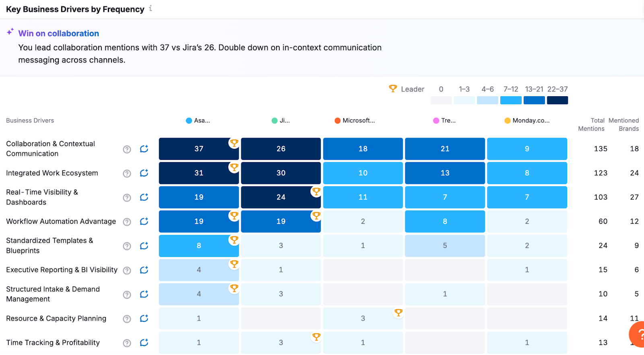The width and height of the screenshot is (644, 355).
Task: Click the sparkle icon next to Win on collaboration
Action: (x=10, y=32)
